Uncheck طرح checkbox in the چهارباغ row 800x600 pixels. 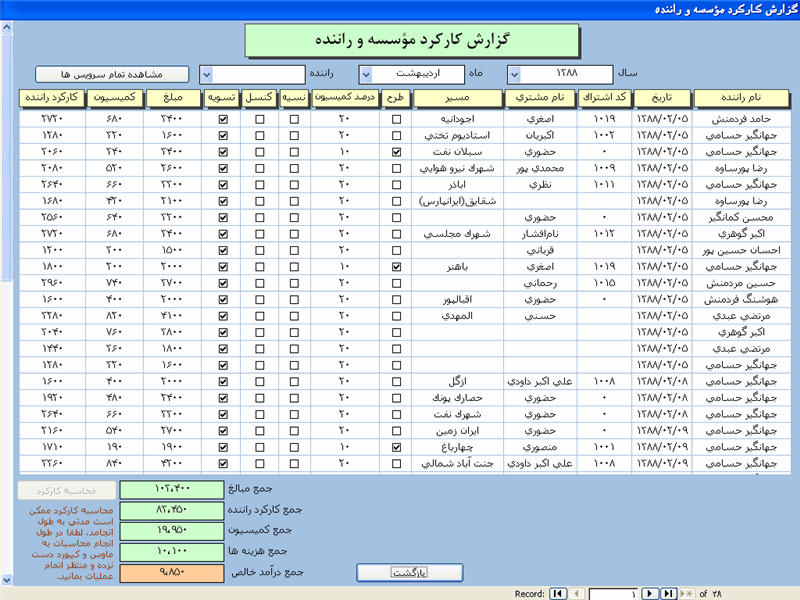pos(396,447)
